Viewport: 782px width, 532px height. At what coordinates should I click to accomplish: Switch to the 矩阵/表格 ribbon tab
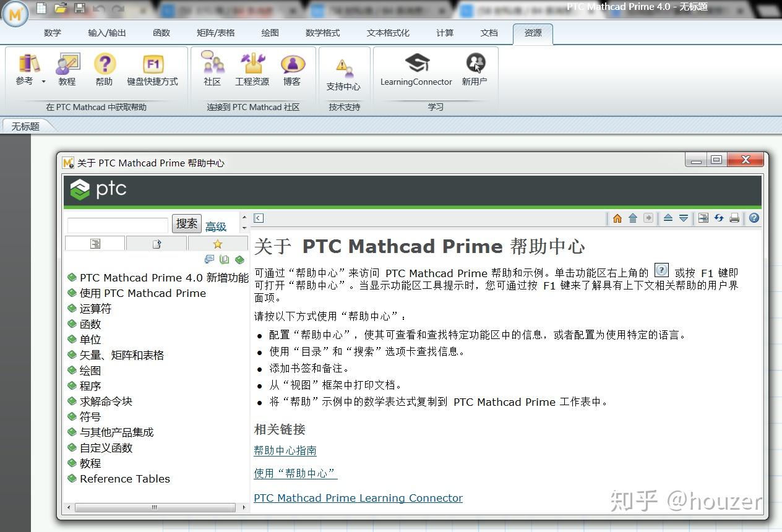tap(215, 33)
